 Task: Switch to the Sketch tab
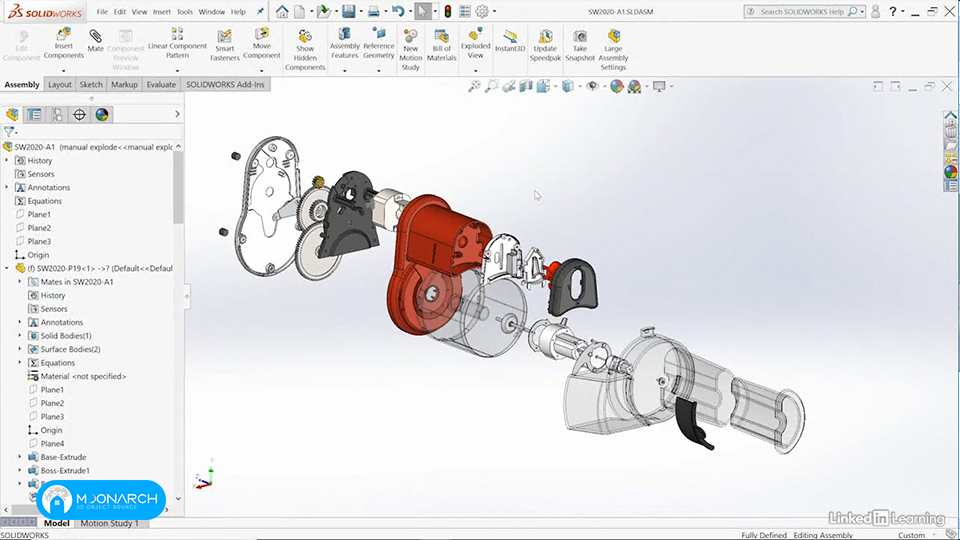tap(91, 84)
